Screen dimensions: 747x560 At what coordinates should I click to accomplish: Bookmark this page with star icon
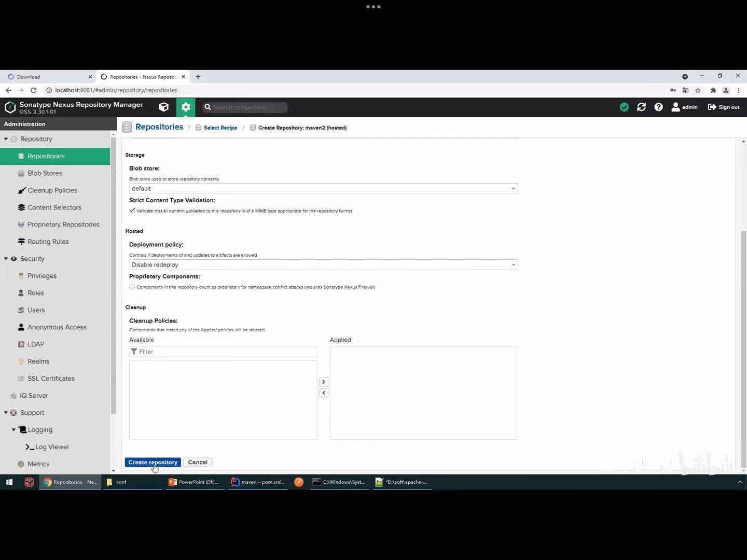698,90
